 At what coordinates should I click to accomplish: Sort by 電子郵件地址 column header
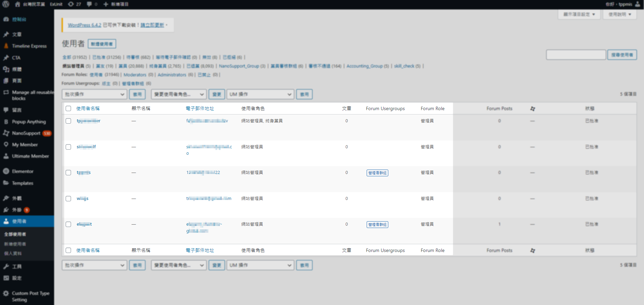200,108
